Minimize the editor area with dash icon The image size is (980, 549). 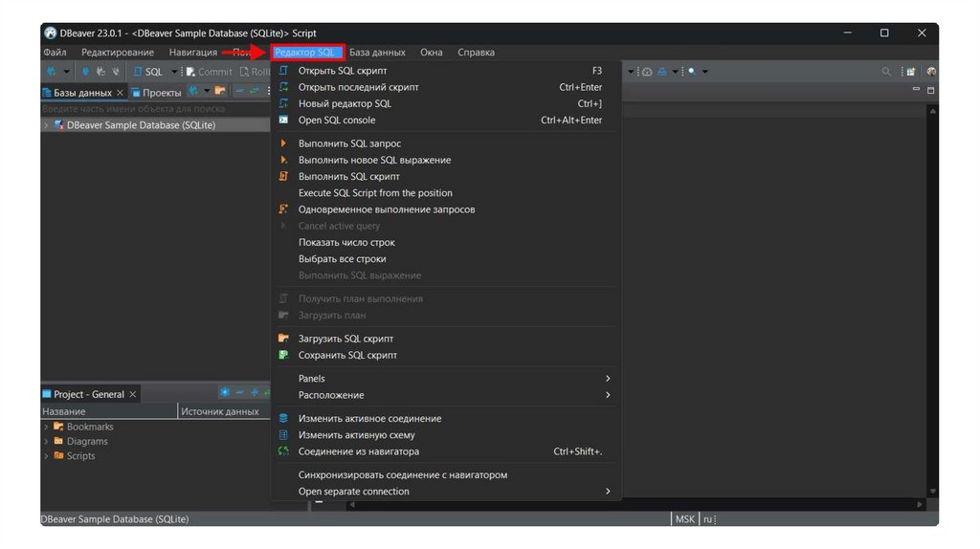tap(916, 90)
